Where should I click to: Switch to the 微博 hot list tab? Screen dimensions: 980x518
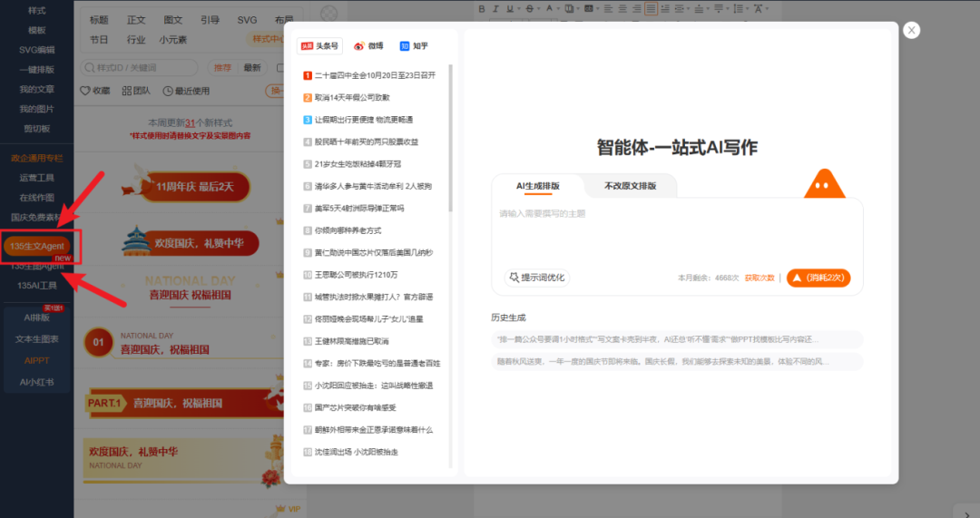coord(368,46)
